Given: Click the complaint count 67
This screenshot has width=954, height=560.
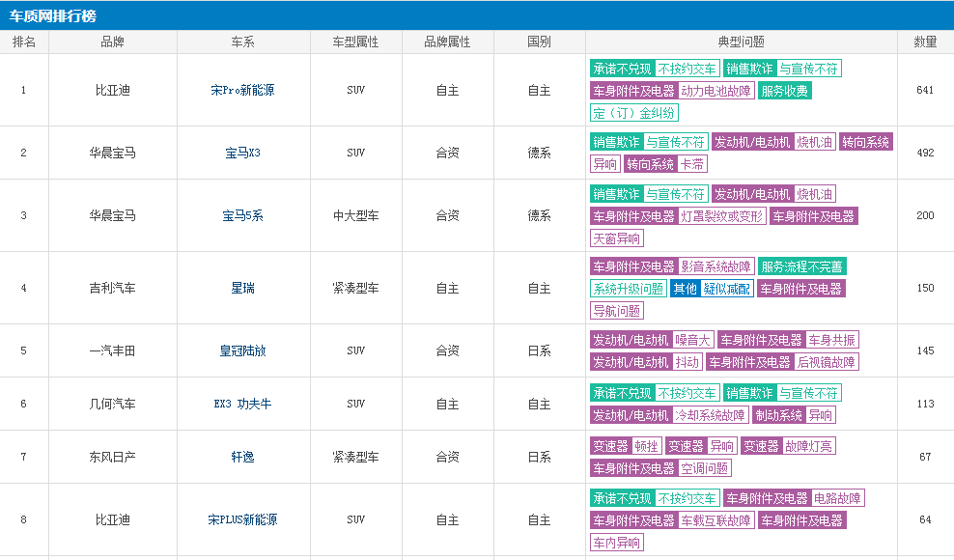Looking at the screenshot, I should point(925,457).
